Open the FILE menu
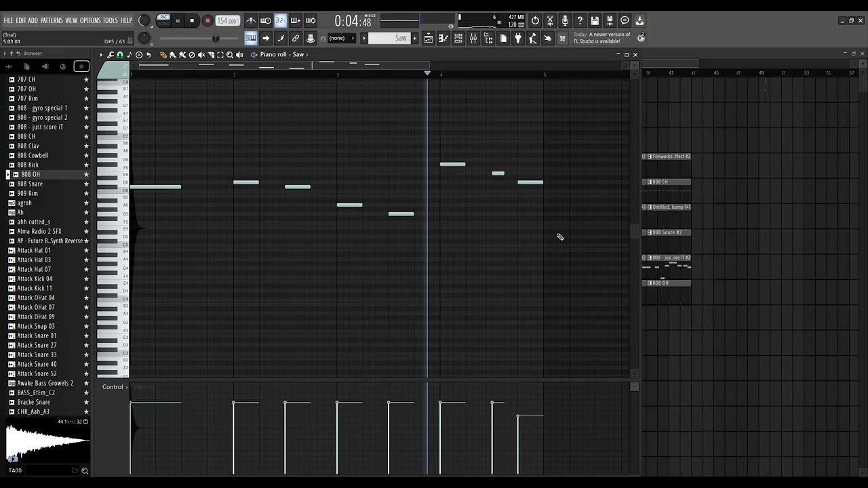Viewport: 868px width, 488px height. [9, 21]
